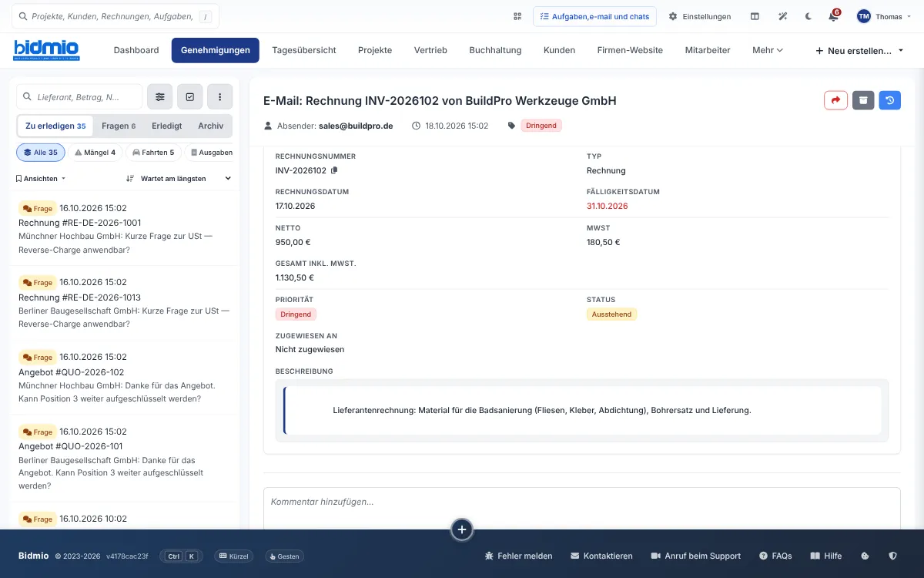
Task: Focus the Lieferant, Betrag search field
Action: point(79,97)
